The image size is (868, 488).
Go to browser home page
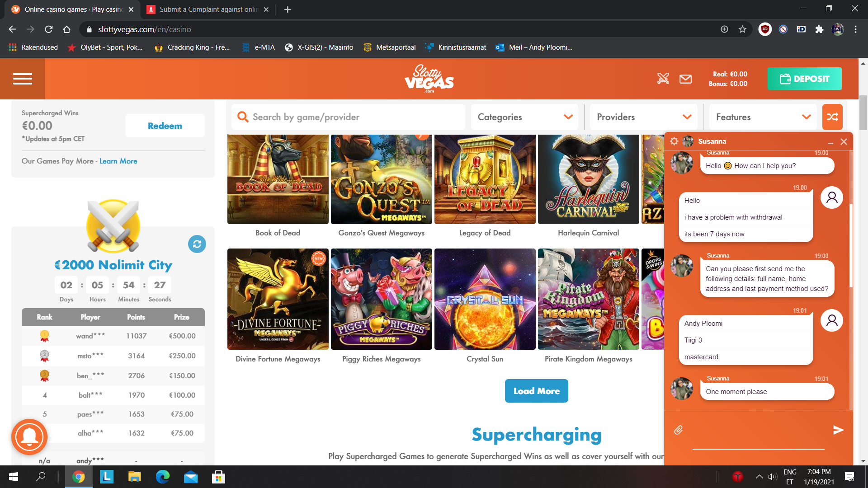(67, 29)
